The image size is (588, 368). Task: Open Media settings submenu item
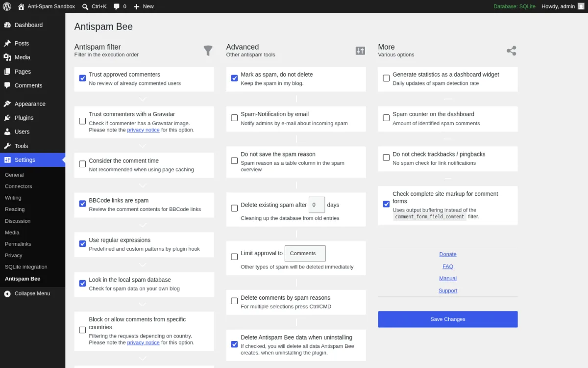(x=12, y=233)
